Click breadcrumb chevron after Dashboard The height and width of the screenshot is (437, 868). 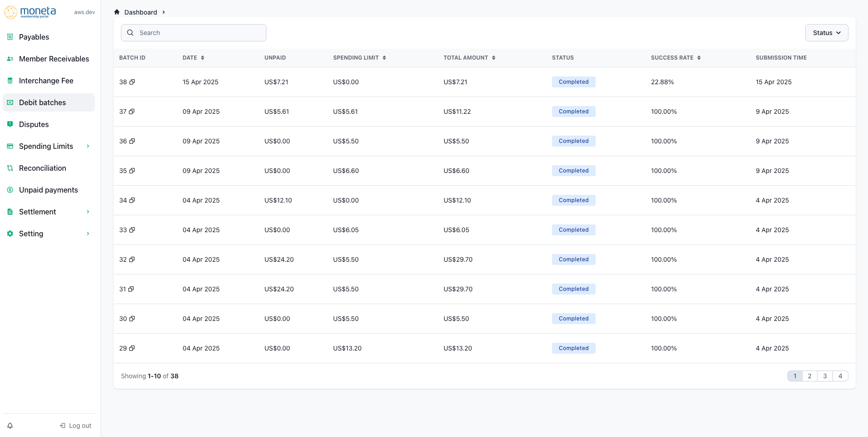164,12
